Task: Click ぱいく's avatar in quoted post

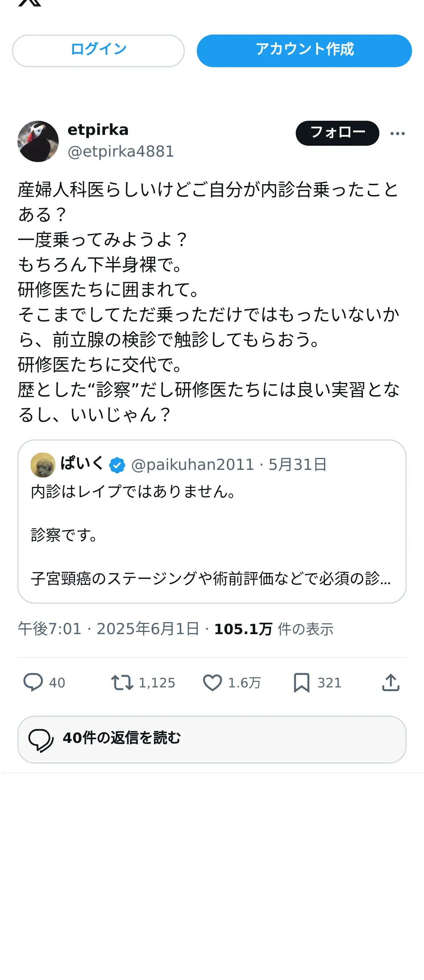Action: tap(43, 464)
